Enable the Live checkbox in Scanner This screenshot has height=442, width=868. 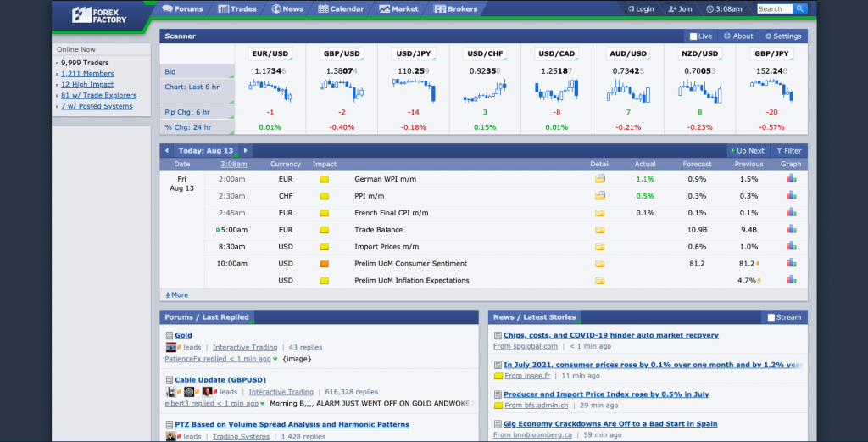click(x=693, y=36)
